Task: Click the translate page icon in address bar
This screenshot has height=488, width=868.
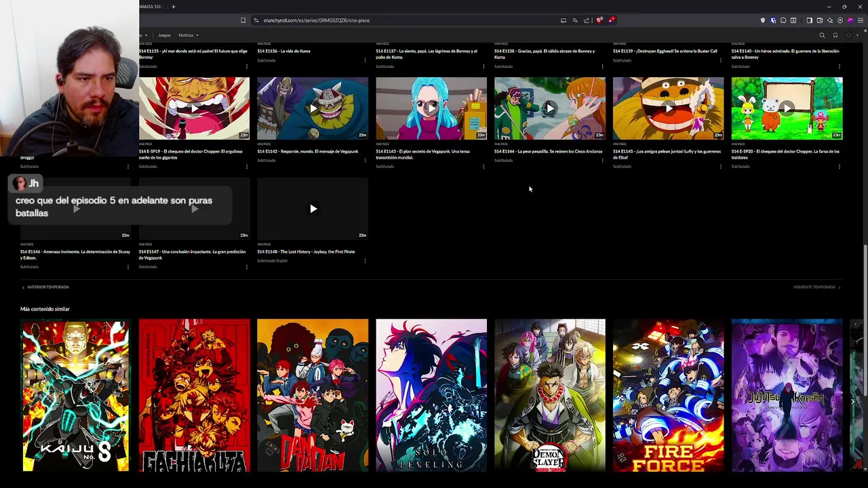Action: pyautogui.click(x=575, y=20)
